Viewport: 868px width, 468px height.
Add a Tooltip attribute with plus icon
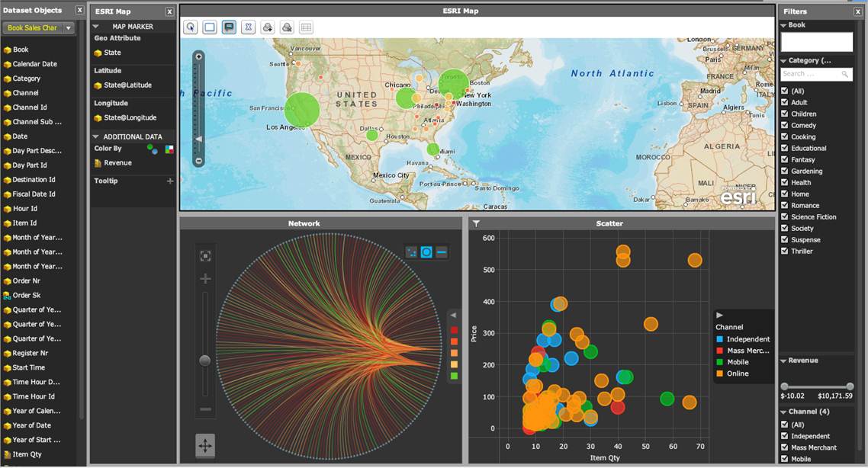[x=170, y=181]
